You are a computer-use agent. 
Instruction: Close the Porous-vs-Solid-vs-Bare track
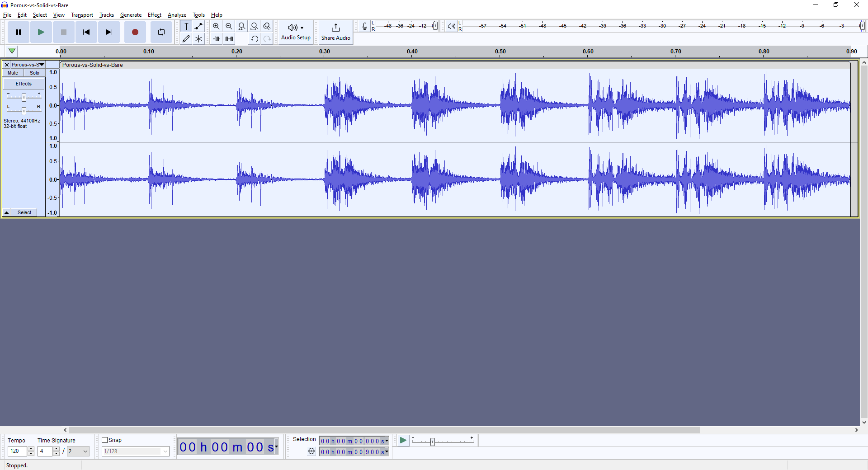point(7,65)
